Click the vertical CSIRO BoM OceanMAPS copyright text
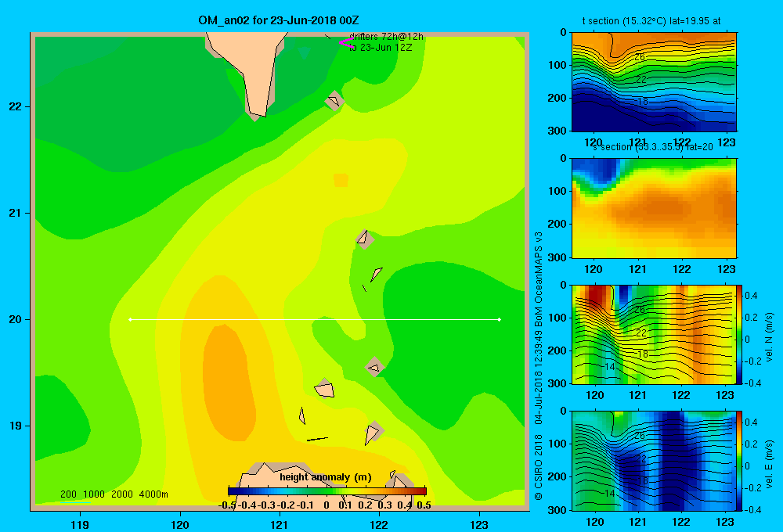Viewport: 783px width, 532px height. point(539,366)
